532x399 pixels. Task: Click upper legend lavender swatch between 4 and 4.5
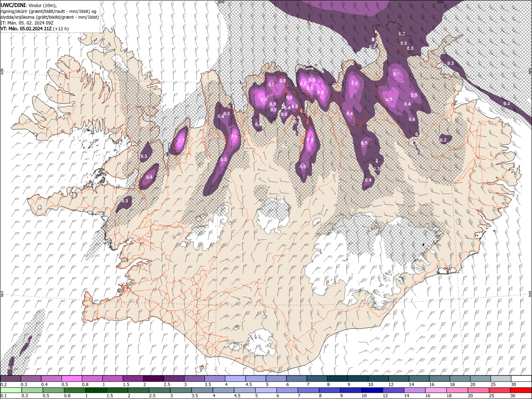pos(234,379)
